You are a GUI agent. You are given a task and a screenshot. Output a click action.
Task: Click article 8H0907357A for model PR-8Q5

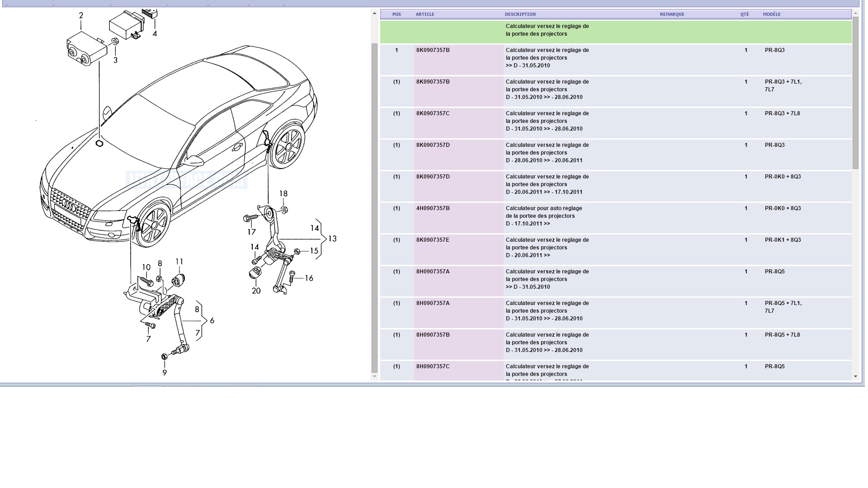click(x=433, y=272)
